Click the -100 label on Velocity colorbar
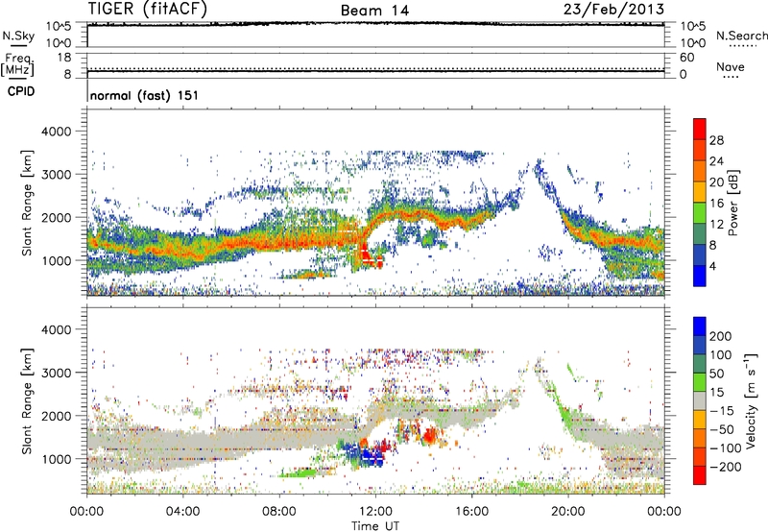This screenshot has height=532, width=768. 725,447
